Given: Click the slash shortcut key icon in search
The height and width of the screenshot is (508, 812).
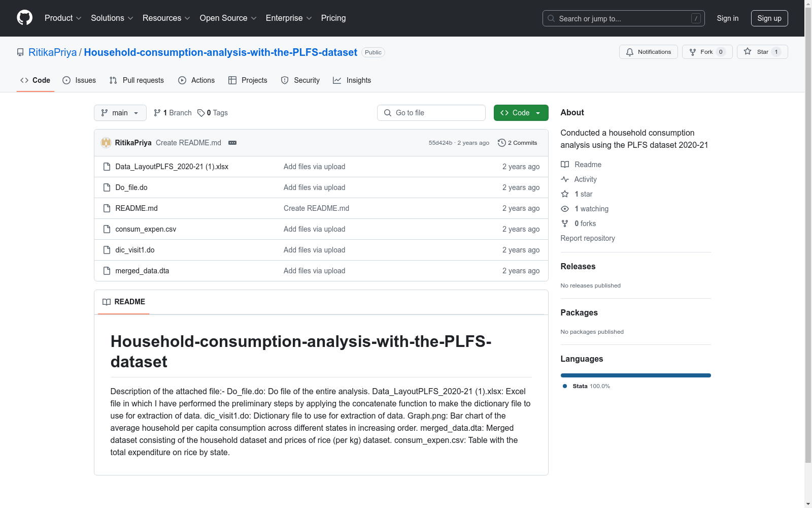Looking at the screenshot, I should pos(696,18).
